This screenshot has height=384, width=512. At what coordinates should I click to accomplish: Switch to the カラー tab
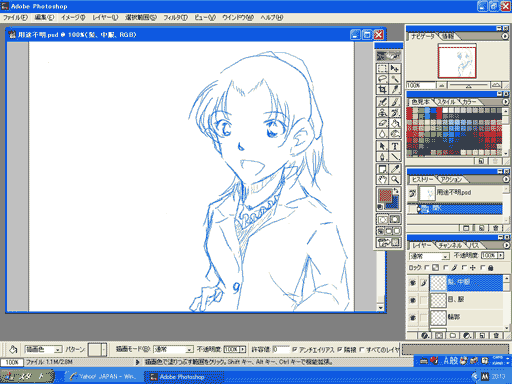pyautogui.click(x=469, y=102)
